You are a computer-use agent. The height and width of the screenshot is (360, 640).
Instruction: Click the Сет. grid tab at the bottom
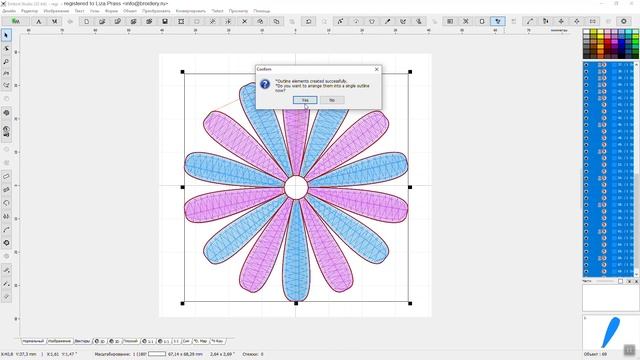point(186,341)
